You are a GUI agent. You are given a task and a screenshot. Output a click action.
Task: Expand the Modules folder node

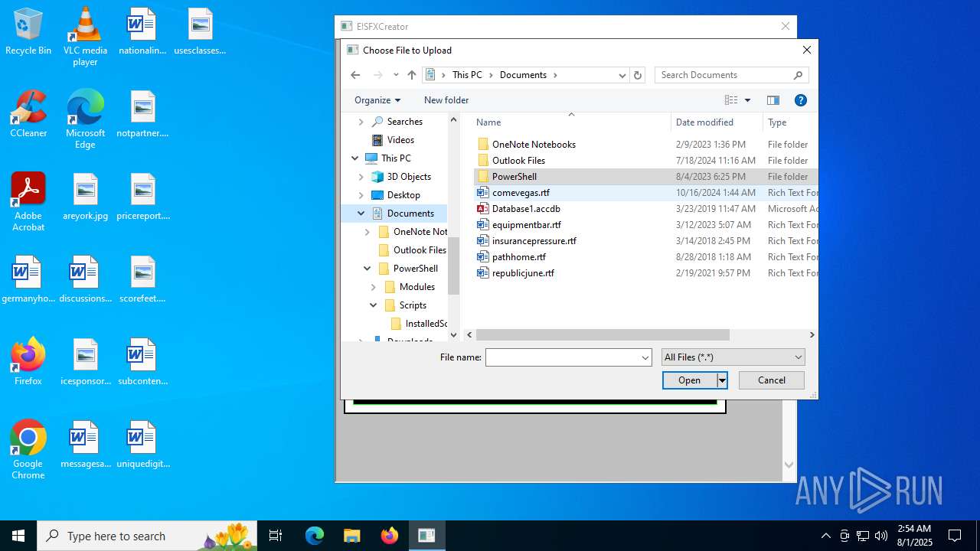tap(374, 287)
